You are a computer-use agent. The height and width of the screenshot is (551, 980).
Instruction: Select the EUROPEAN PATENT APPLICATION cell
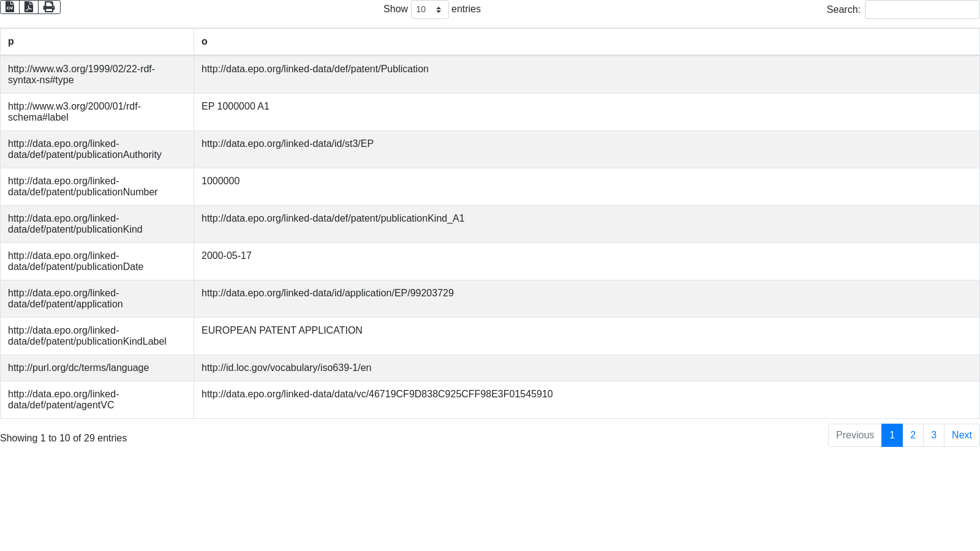tap(282, 331)
